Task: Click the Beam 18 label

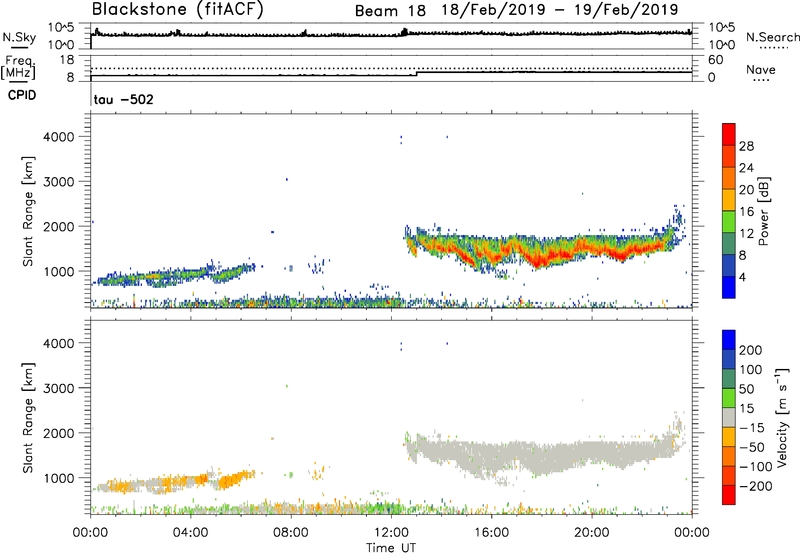Action: click(x=390, y=11)
